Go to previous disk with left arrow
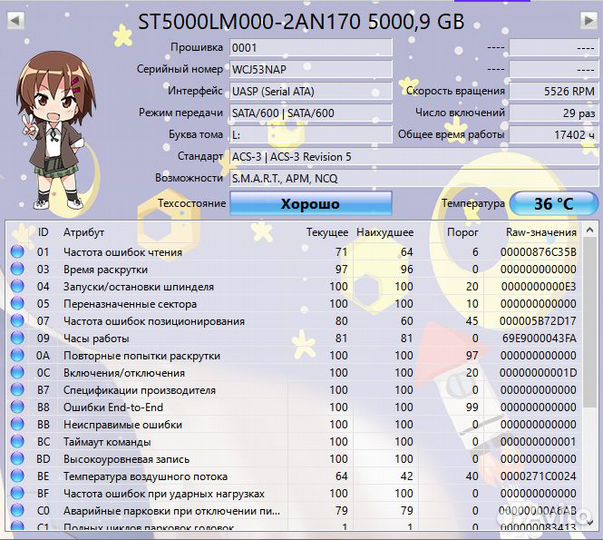 (x=15, y=20)
